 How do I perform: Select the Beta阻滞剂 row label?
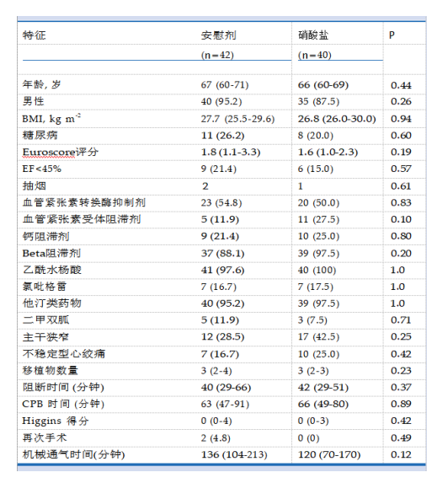[51, 253]
